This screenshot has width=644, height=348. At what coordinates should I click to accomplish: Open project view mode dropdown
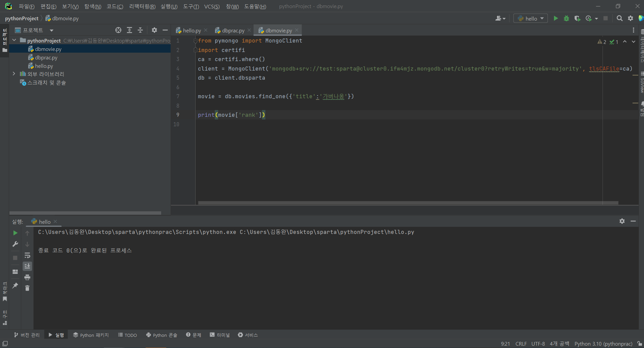(x=52, y=30)
